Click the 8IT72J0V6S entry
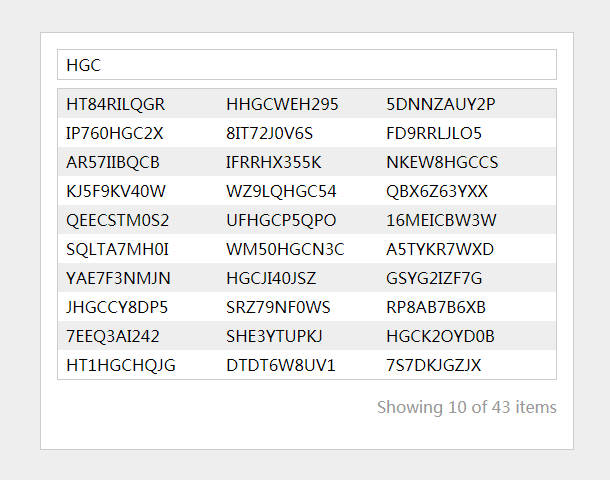610x480 pixels. tap(269, 133)
